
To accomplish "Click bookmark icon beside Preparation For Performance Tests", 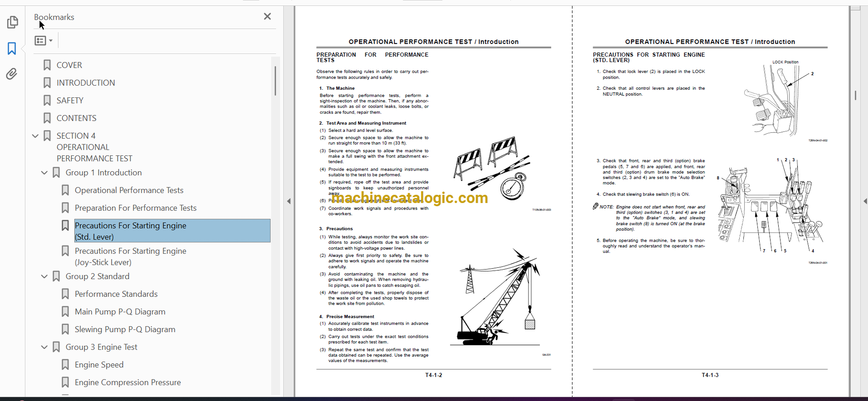I will (x=65, y=208).
